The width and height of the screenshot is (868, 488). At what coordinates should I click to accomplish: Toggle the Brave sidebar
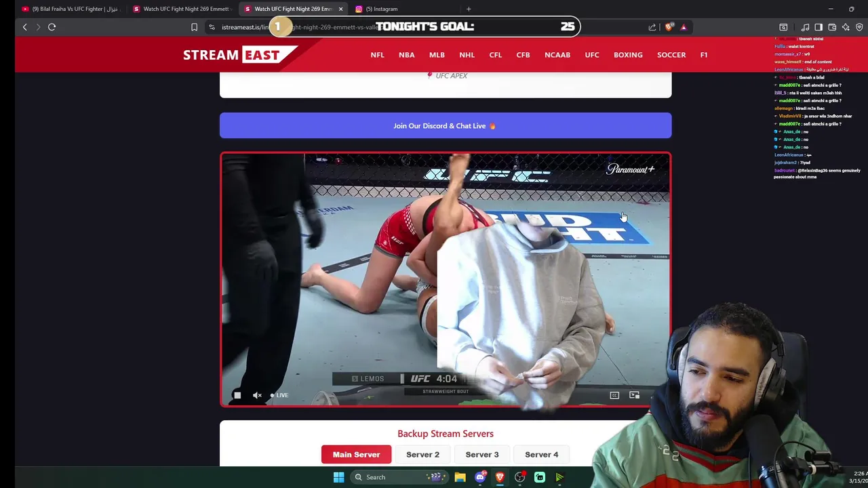tap(818, 27)
